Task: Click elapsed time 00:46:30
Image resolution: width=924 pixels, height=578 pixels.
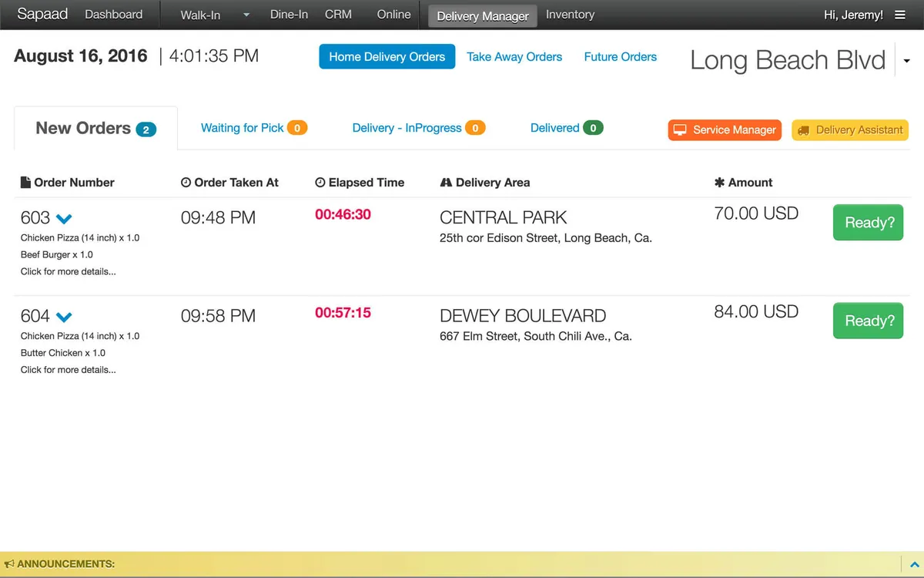Action: click(x=343, y=214)
